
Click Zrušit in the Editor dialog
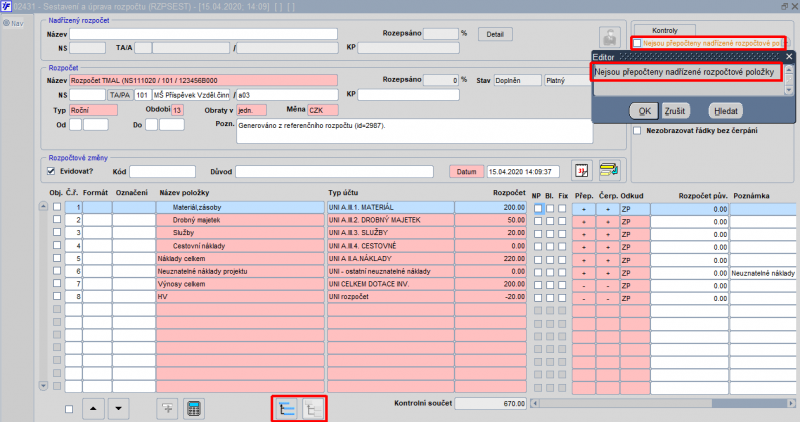(x=675, y=111)
